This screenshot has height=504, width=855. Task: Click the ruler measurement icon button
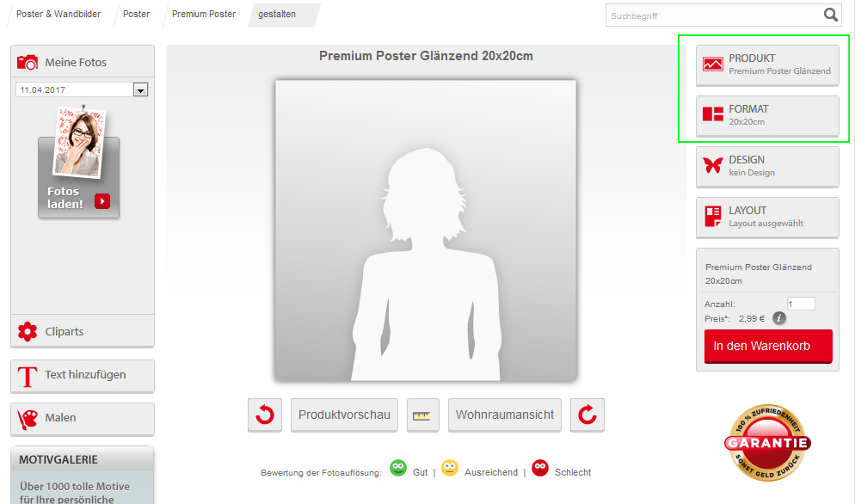click(422, 415)
